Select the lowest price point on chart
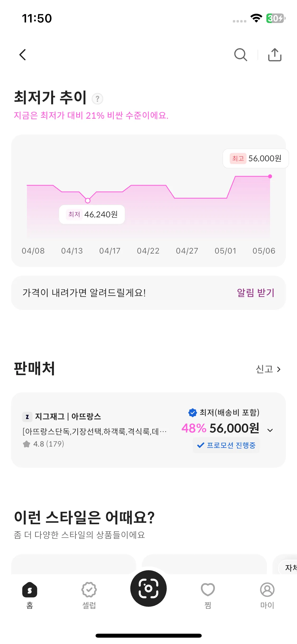 click(x=88, y=200)
